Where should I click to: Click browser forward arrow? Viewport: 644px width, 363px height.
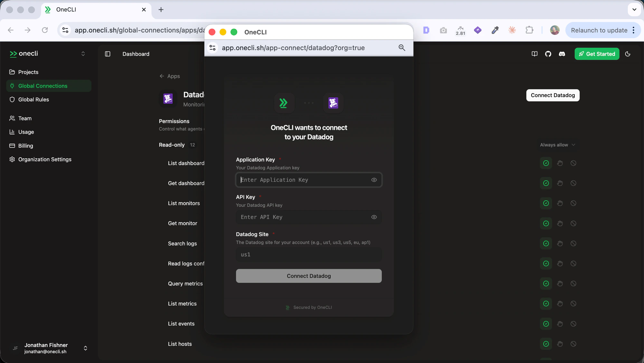point(28,30)
